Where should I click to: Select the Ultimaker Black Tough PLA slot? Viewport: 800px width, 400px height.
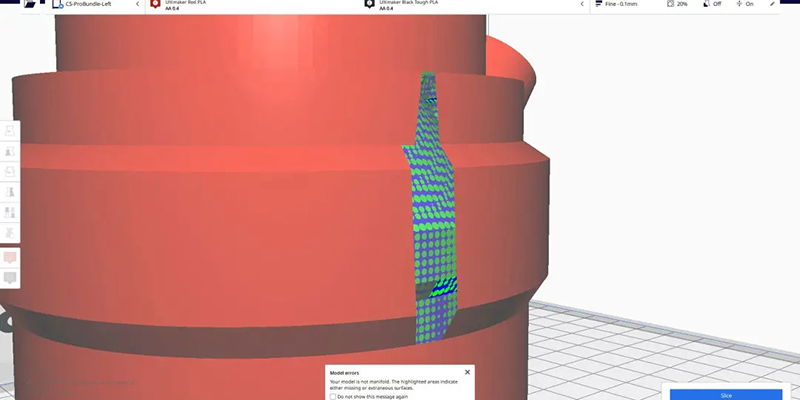click(x=420, y=5)
